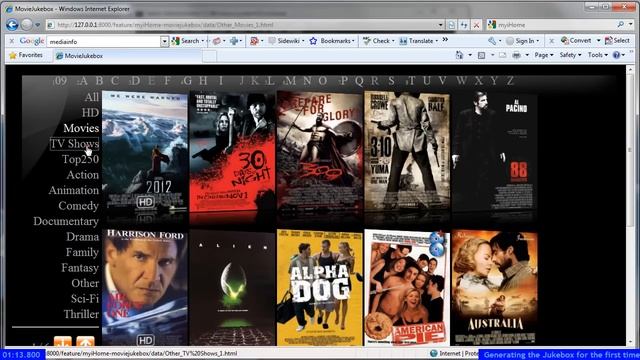Viewport: 640px width, 360px height.
Task: Click the Help question mark icon
Action: [x=616, y=55]
